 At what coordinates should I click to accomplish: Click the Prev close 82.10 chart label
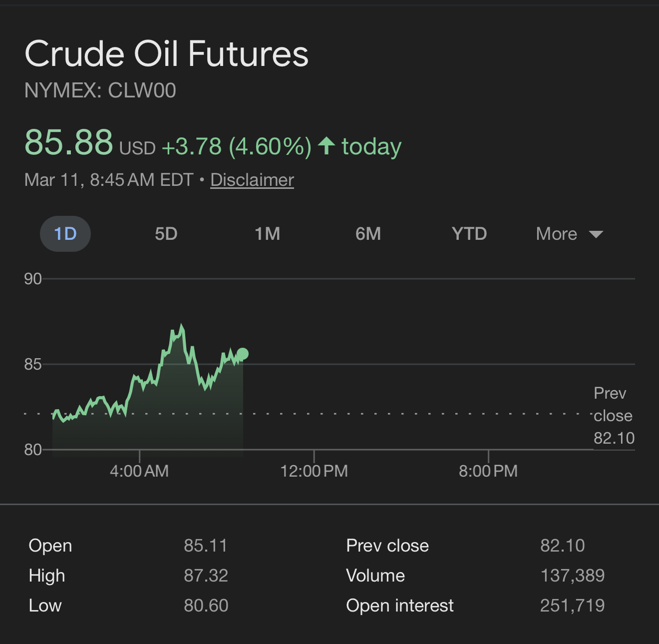pyautogui.click(x=613, y=416)
